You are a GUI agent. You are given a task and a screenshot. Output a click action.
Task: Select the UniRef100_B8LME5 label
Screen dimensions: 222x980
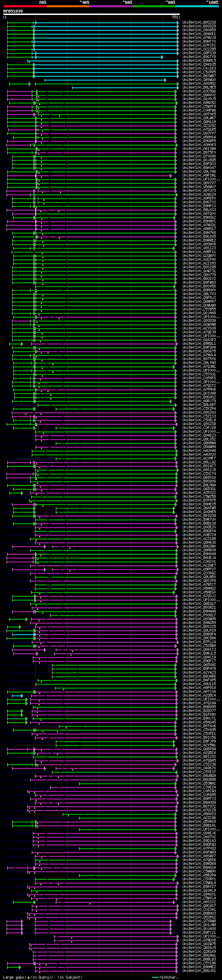click(x=199, y=88)
